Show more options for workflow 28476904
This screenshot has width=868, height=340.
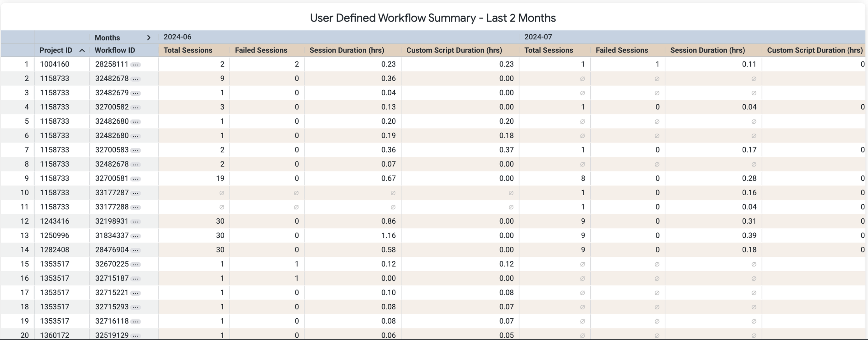(x=135, y=250)
